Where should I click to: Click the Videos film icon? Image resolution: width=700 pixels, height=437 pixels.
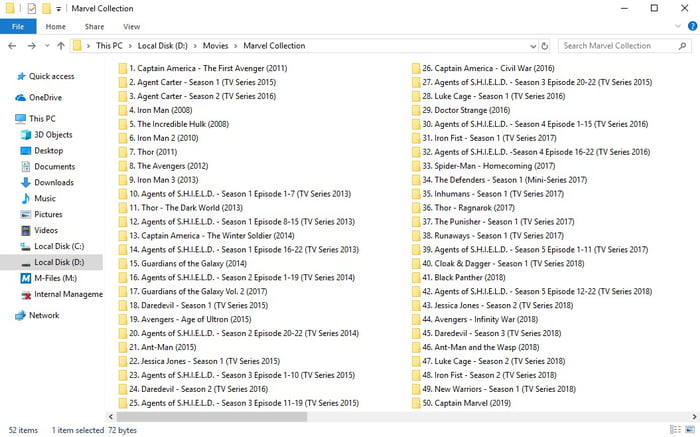click(x=26, y=230)
